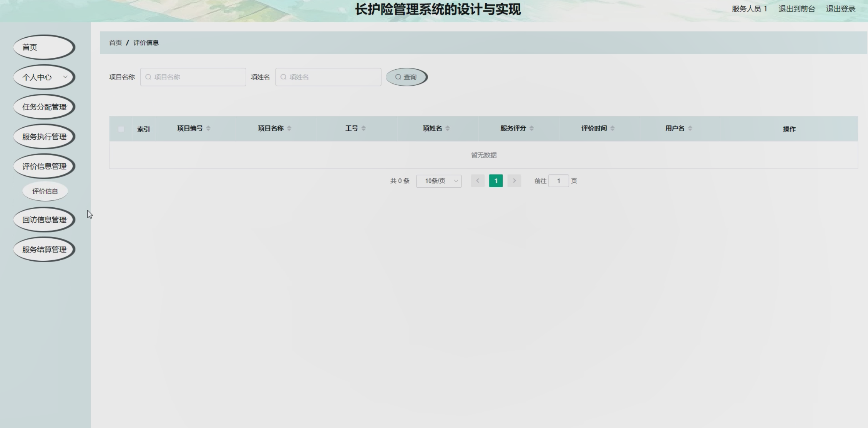Select the 评价信息 submenu item

coord(45,191)
